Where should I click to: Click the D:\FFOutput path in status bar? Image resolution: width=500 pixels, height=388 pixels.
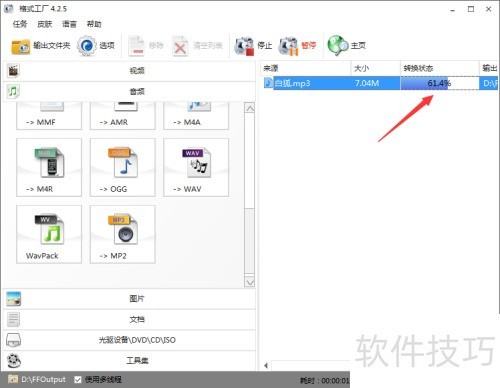tap(43, 379)
